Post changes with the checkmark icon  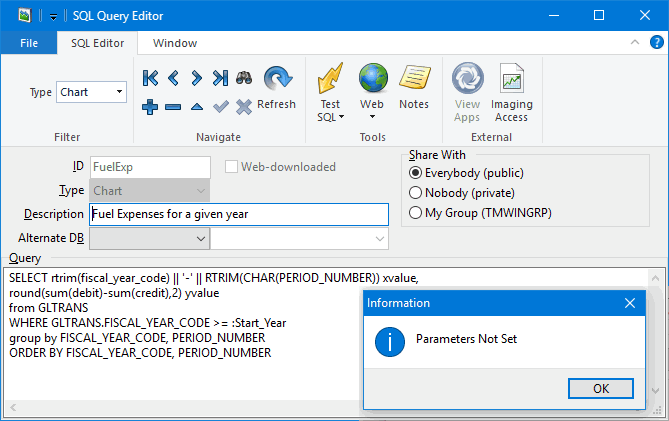point(221,107)
